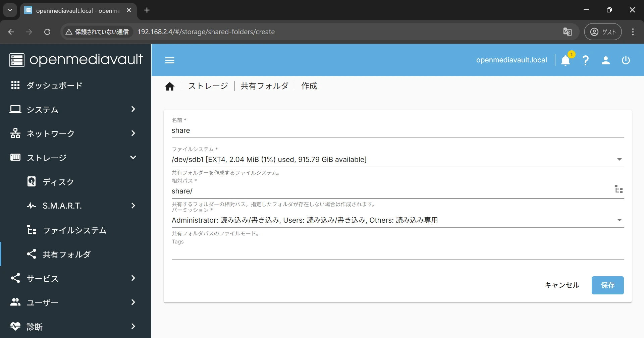644x338 pixels.
Task: Click the 相対パス field with share/
Action: pos(391,191)
